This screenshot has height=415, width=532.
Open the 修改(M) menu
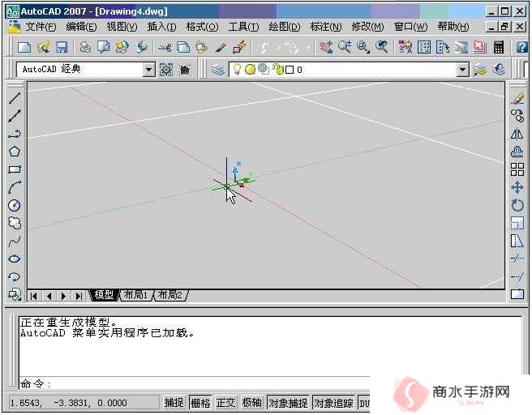click(368, 27)
